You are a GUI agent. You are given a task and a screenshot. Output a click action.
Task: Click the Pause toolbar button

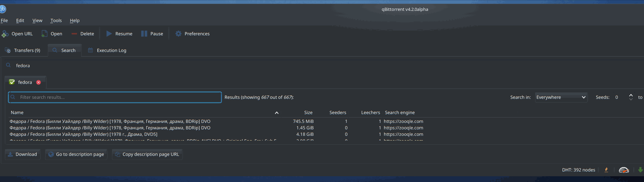point(152,34)
